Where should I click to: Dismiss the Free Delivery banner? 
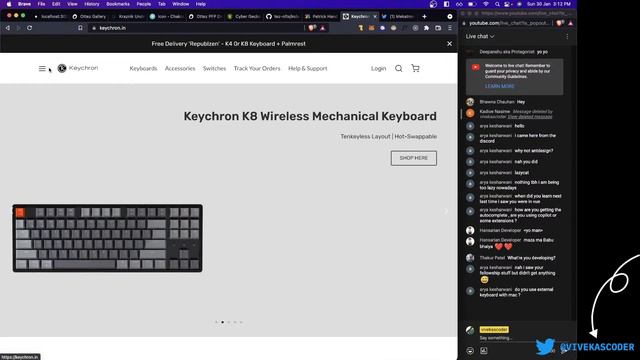(449, 44)
